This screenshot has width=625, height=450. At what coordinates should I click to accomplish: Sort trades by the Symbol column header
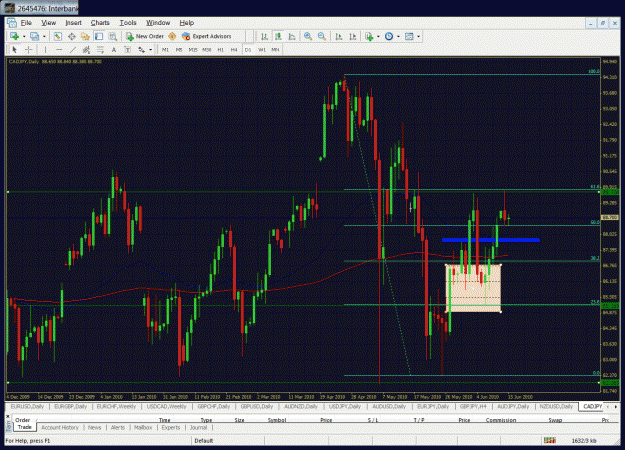[x=277, y=420]
